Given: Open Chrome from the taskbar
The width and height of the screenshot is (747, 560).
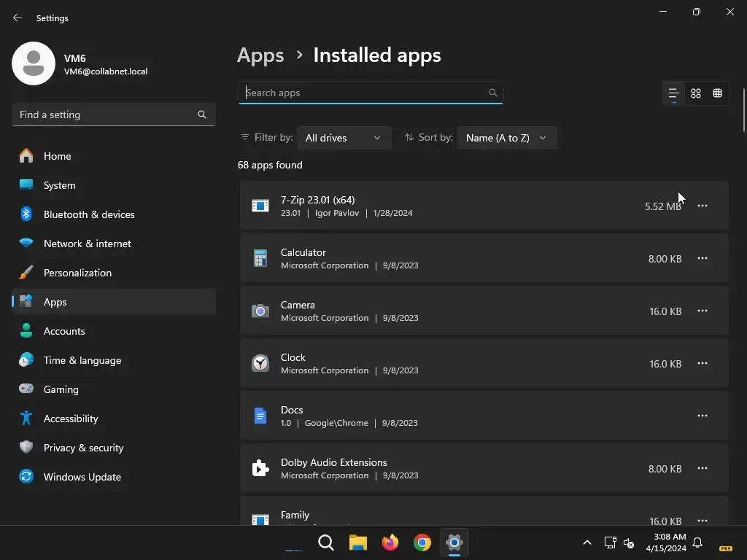Looking at the screenshot, I should (422, 542).
